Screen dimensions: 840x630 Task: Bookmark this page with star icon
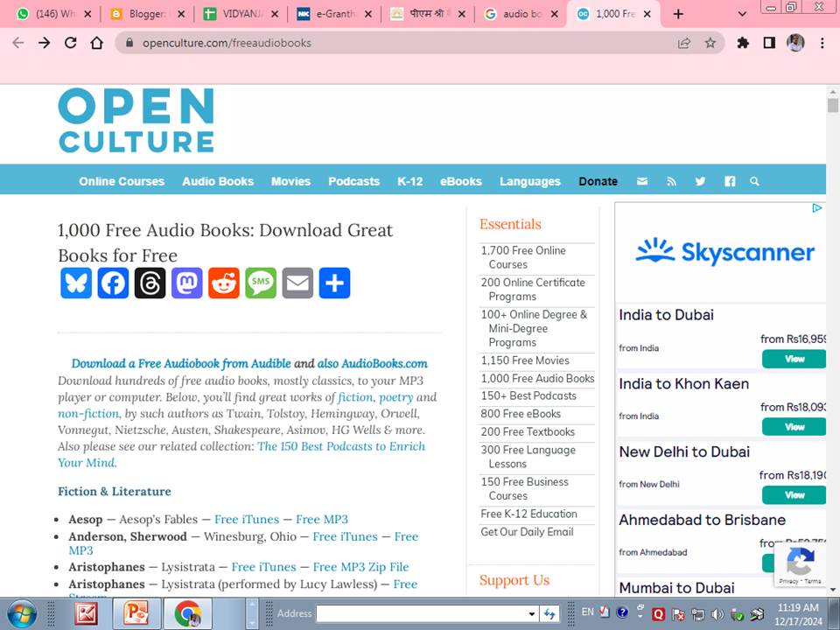pos(710,43)
